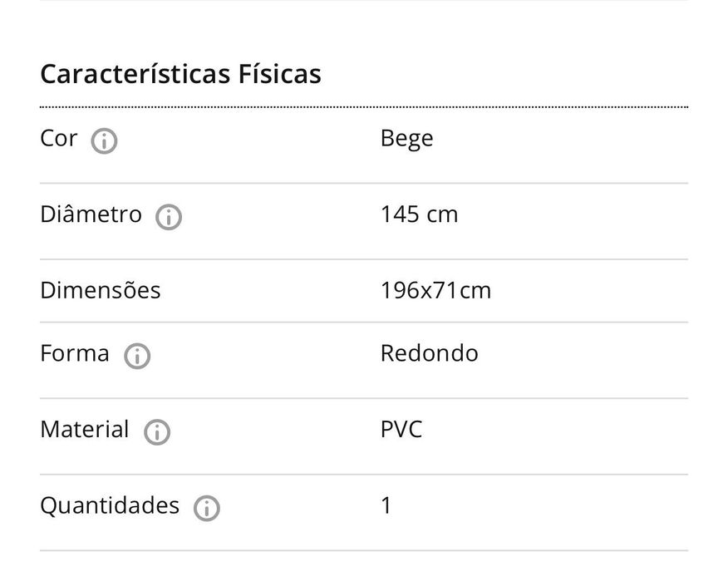Image resolution: width=728 pixels, height=581 pixels.
Task: Show the Material info icon details
Action: [157, 432]
